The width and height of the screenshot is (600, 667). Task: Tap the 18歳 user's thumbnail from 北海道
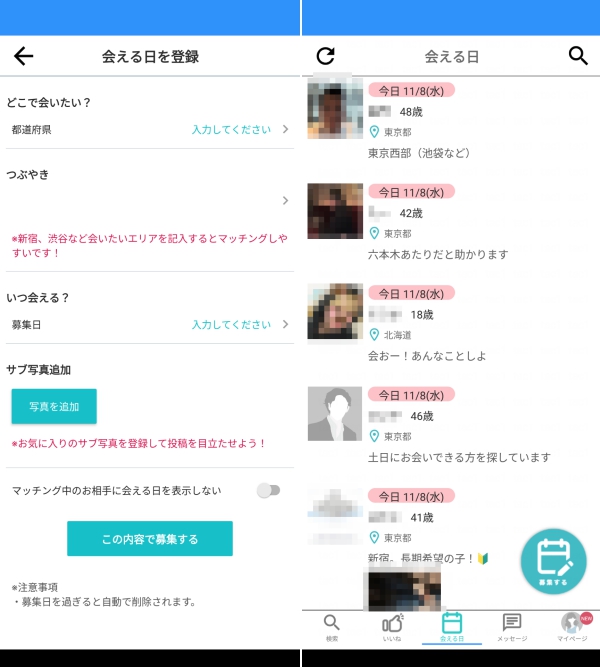[x=335, y=312]
